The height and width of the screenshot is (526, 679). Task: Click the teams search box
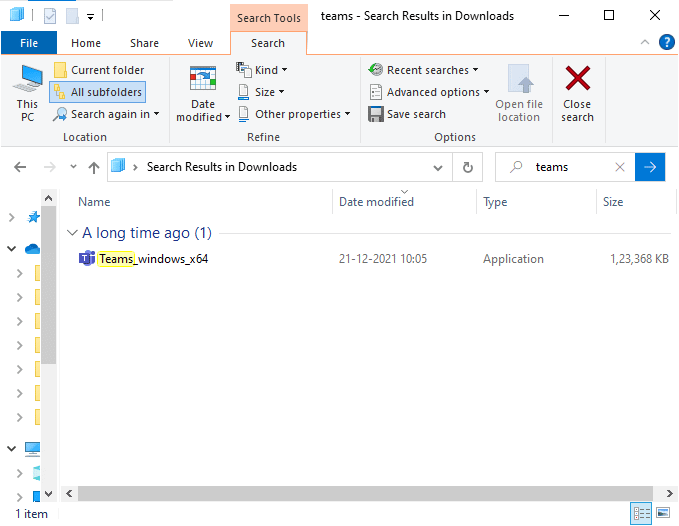pos(565,167)
